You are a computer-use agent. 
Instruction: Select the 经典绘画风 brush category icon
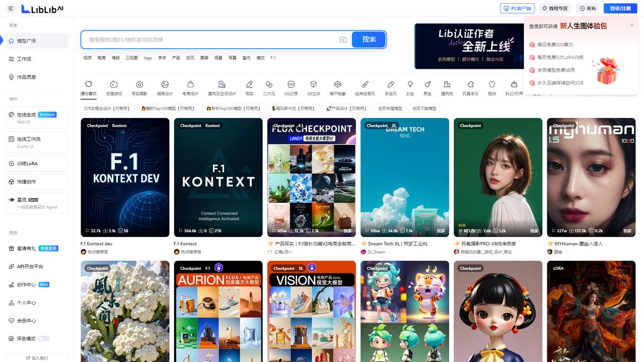(x=365, y=84)
